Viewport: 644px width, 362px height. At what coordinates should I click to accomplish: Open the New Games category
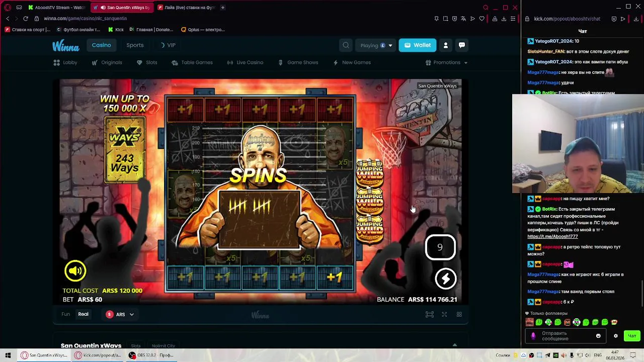(352, 62)
